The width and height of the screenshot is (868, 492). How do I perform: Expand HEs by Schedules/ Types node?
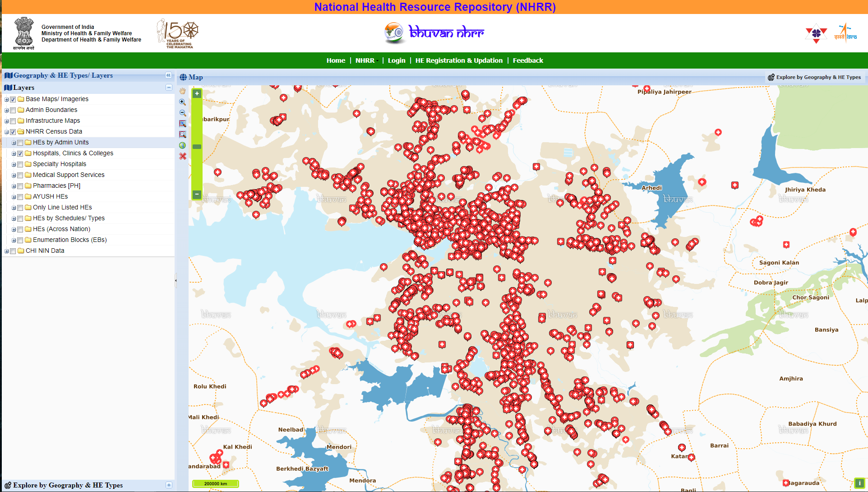14,218
